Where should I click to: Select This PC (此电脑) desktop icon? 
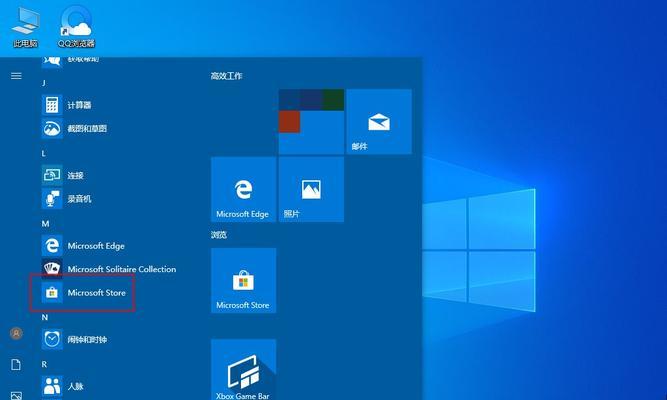coord(25,26)
